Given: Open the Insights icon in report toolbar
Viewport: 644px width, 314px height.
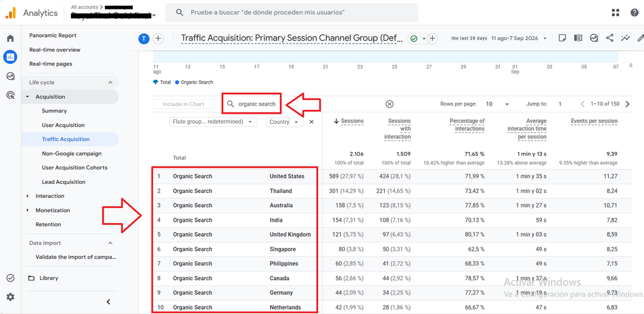Looking at the screenshot, I should [594, 38].
